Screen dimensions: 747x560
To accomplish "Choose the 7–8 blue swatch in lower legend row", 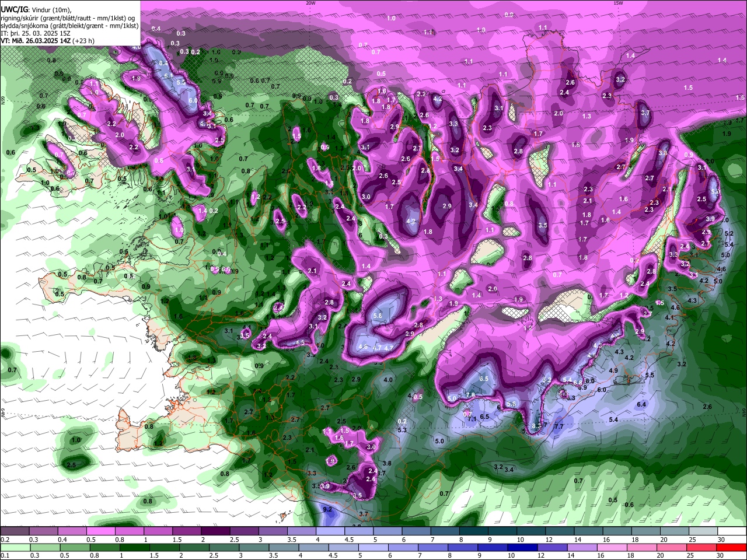I will point(433,547).
